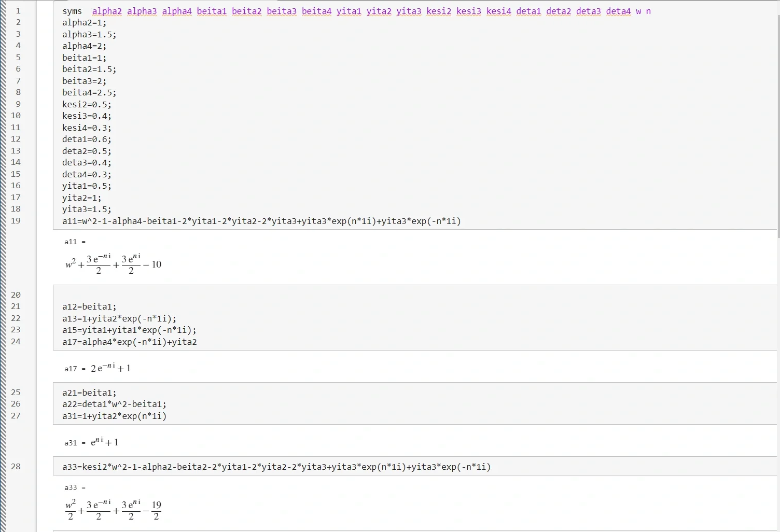
Task: Click the 'a11 =' output label
Action: pyautogui.click(x=75, y=242)
